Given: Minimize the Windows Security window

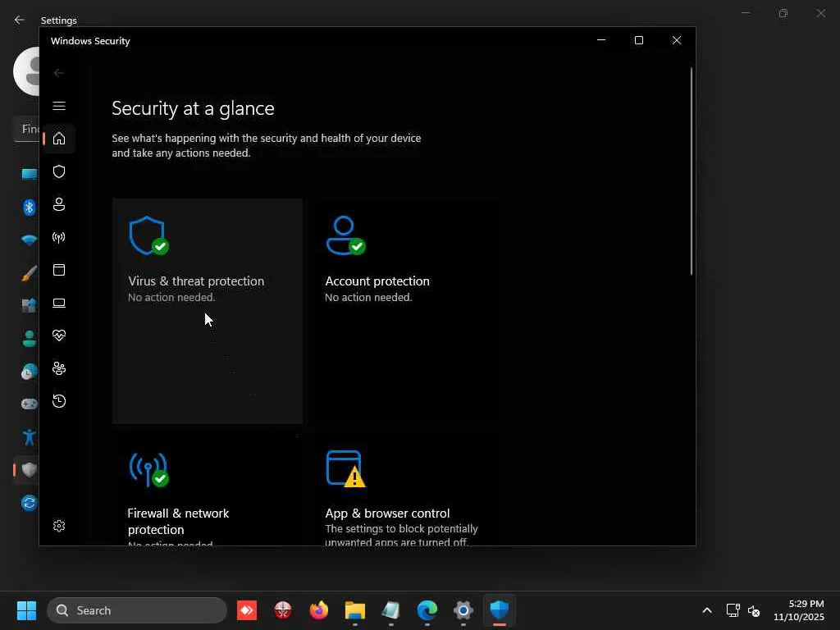Looking at the screenshot, I should pyautogui.click(x=601, y=40).
